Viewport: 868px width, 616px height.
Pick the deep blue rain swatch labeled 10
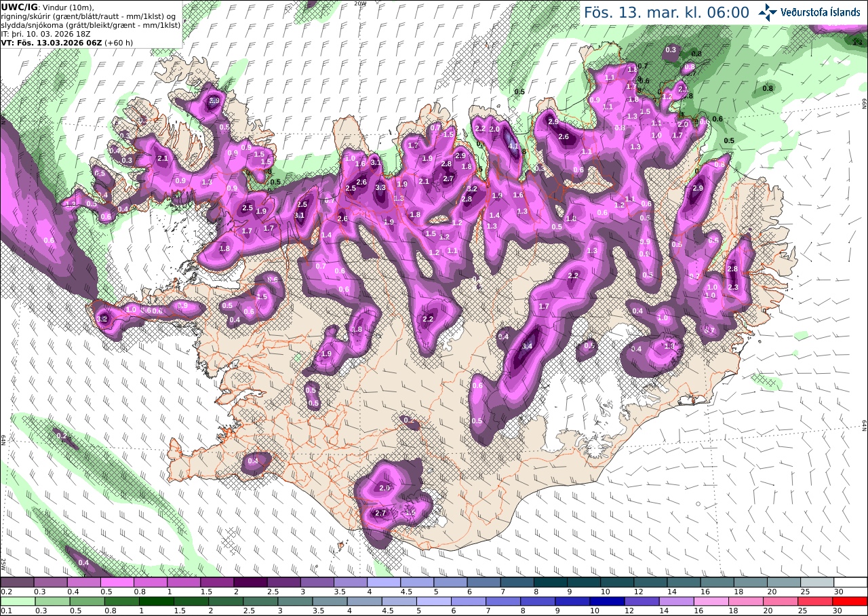point(607,601)
